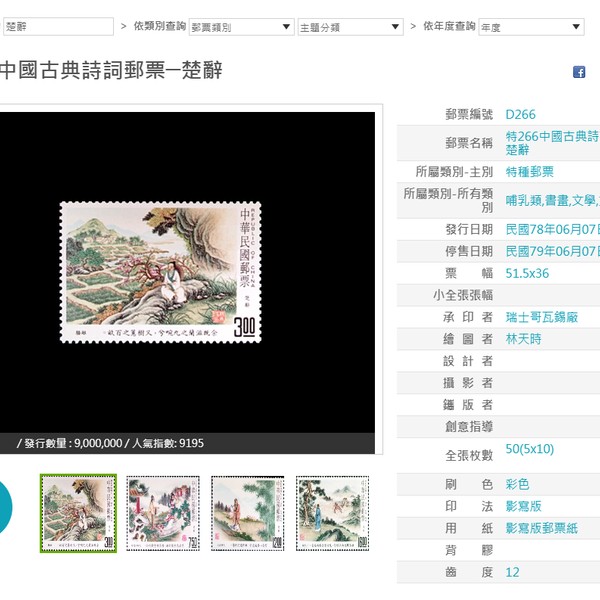This screenshot has width=600, height=600.
Task: Click the 彩色 print colour value
Action: [517, 484]
